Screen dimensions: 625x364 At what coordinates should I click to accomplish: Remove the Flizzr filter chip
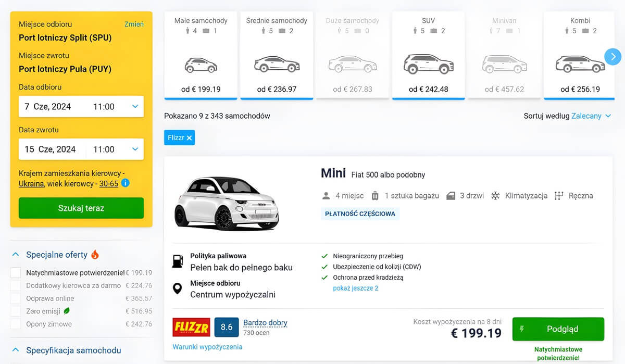pos(189,138)
